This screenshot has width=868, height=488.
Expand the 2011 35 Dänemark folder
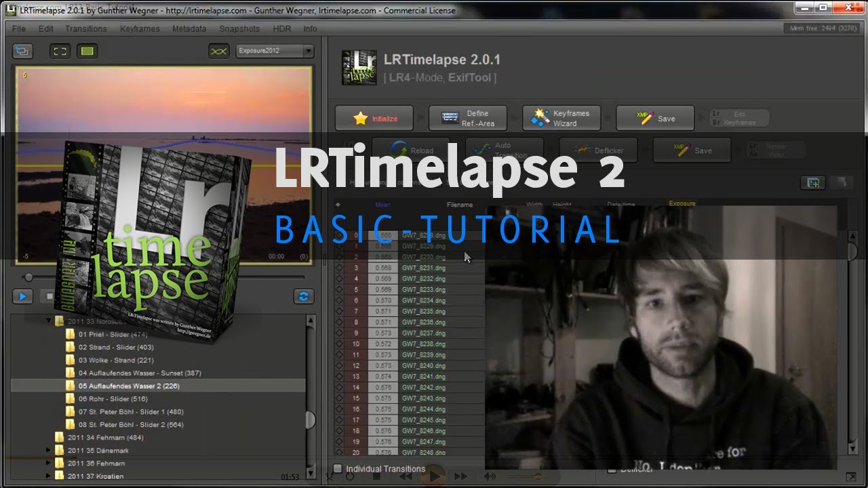49,450
